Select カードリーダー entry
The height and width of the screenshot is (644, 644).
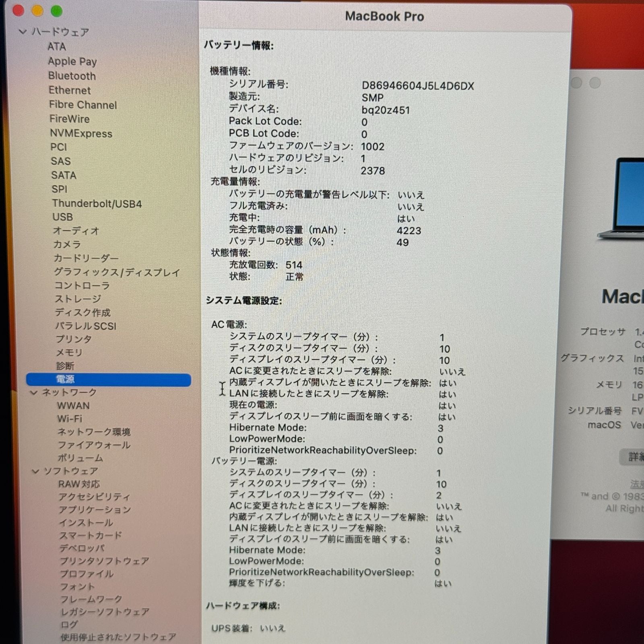point(86,258)
